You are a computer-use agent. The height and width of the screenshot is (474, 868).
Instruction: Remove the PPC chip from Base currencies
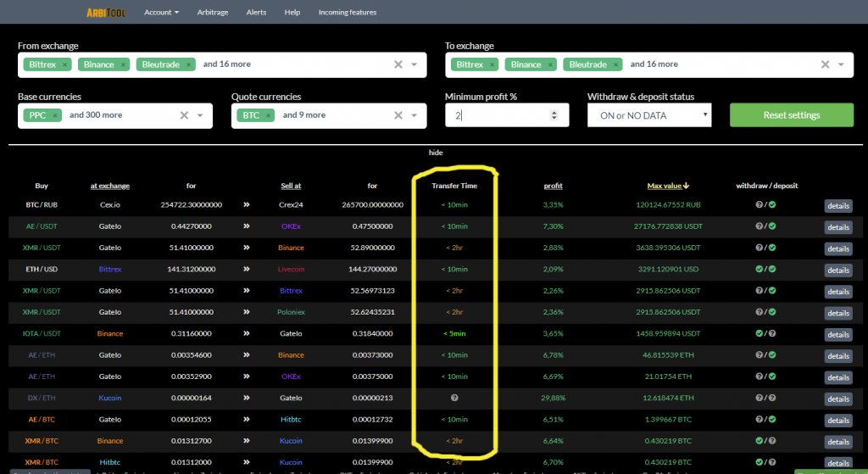pos(55,115)
